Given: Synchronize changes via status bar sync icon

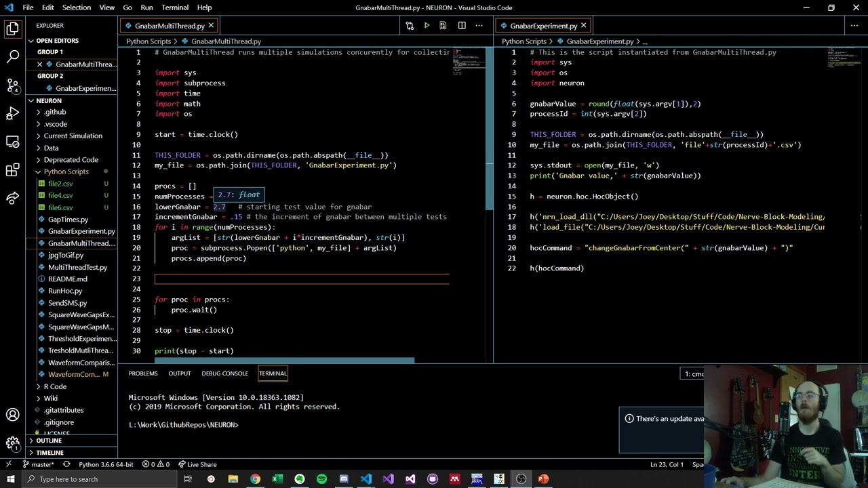Looking at the screenshot, I should [66, 464].
